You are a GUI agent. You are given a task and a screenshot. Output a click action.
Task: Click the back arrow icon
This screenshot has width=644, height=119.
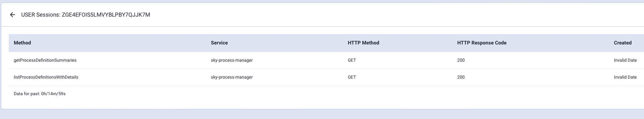(x=13, y=15)
